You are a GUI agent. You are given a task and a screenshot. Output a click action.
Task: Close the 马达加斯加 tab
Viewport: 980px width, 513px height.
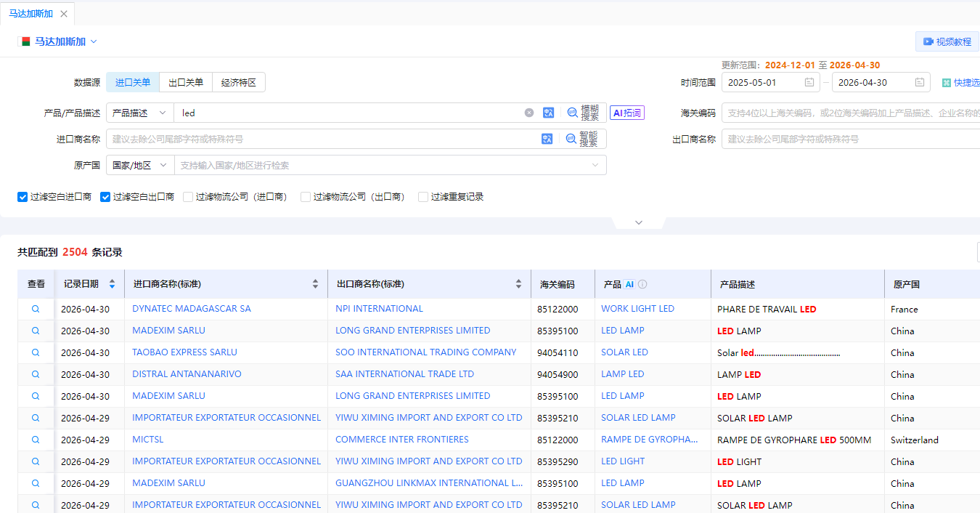[x=64, y=14]
